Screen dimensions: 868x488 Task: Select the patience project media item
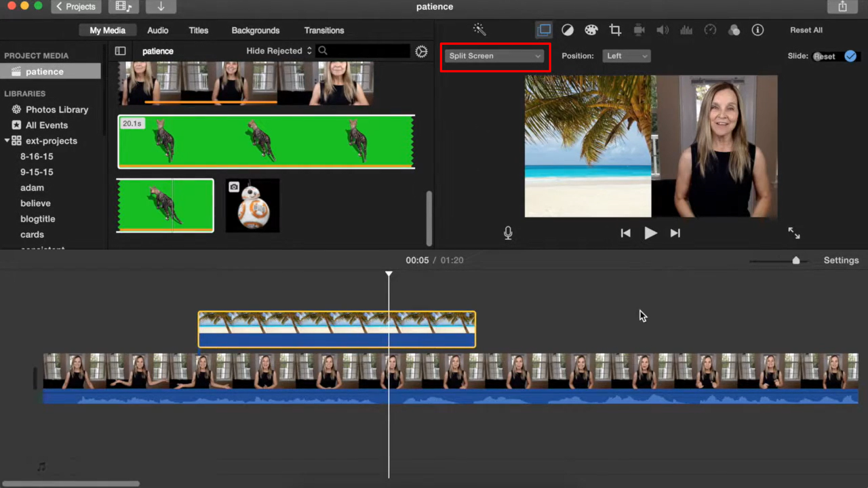pyautogui.click(x=51, y=72)
